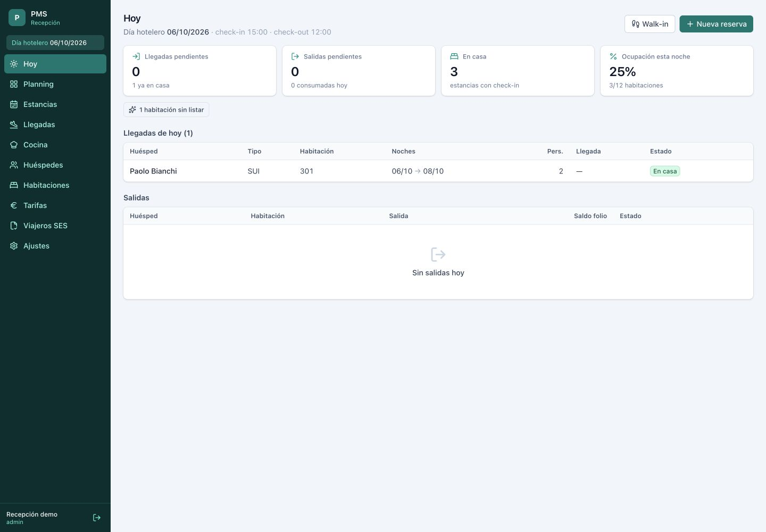
Task: Click the Cocina chef hat icon
Action: click(x=14, y=145)
